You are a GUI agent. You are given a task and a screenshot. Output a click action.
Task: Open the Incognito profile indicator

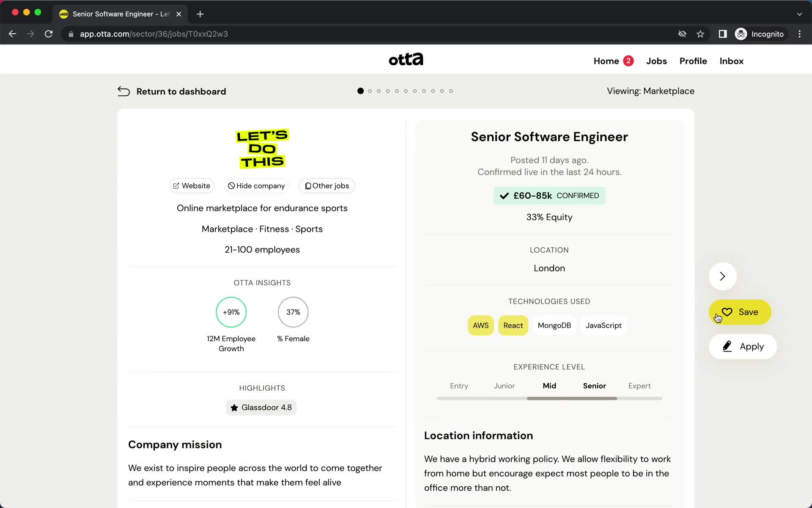click(x=760, y=34)
